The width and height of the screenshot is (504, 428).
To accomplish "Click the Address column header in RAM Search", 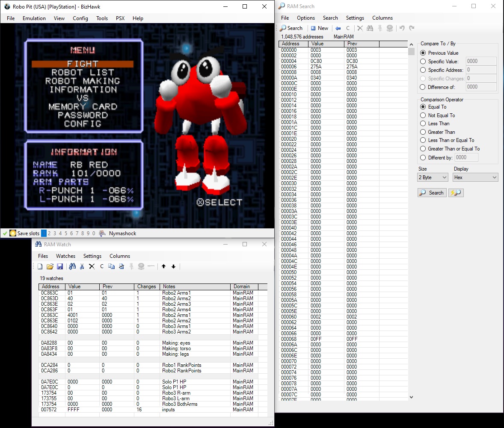I will [294, 44].
